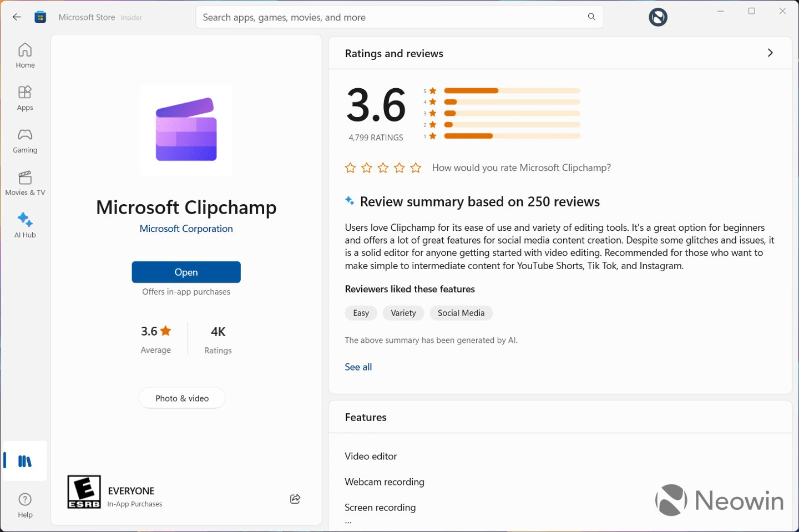The width and height of the screenshot is (799, 532).
Task: Click See all reviews
Action: [358, 367]
